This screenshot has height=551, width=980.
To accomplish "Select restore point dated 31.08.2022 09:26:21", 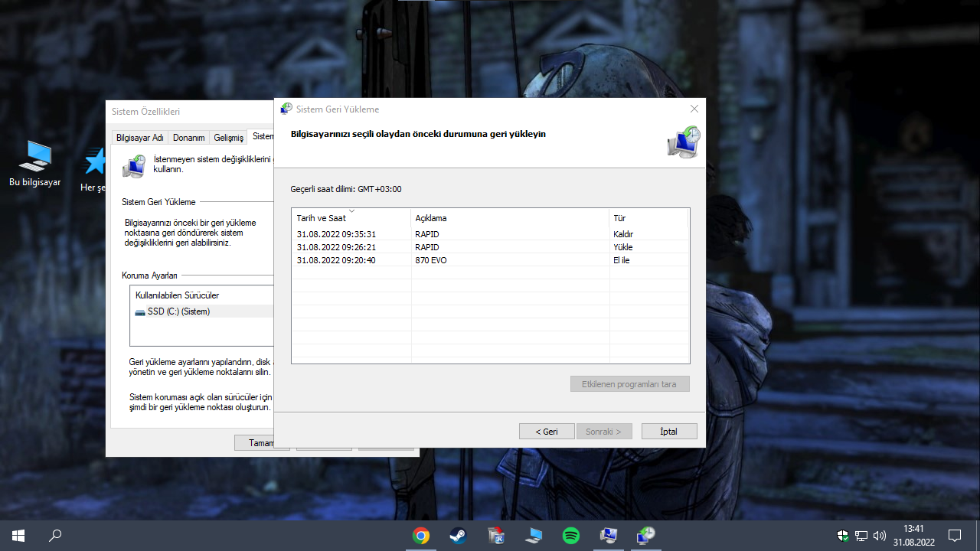I will click(x=491, y=247).
